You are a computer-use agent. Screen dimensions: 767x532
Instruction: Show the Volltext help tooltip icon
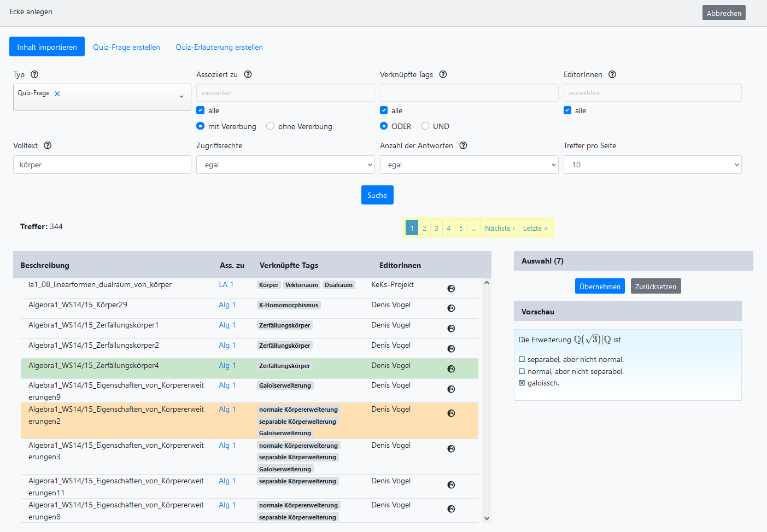click(x=48, y=145)
